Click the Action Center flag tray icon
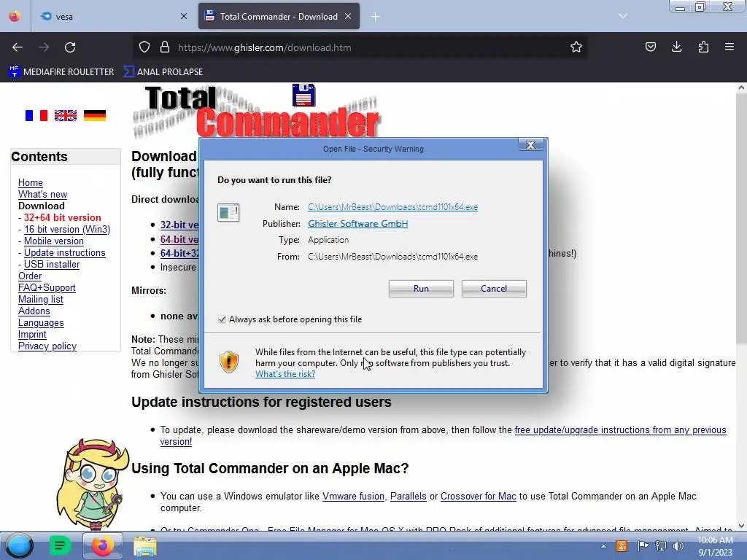This screenshot has width=747, height=560. [x=642, y=546]
